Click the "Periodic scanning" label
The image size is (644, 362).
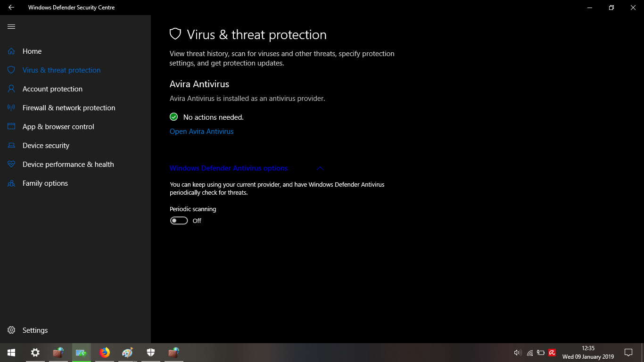193,209
